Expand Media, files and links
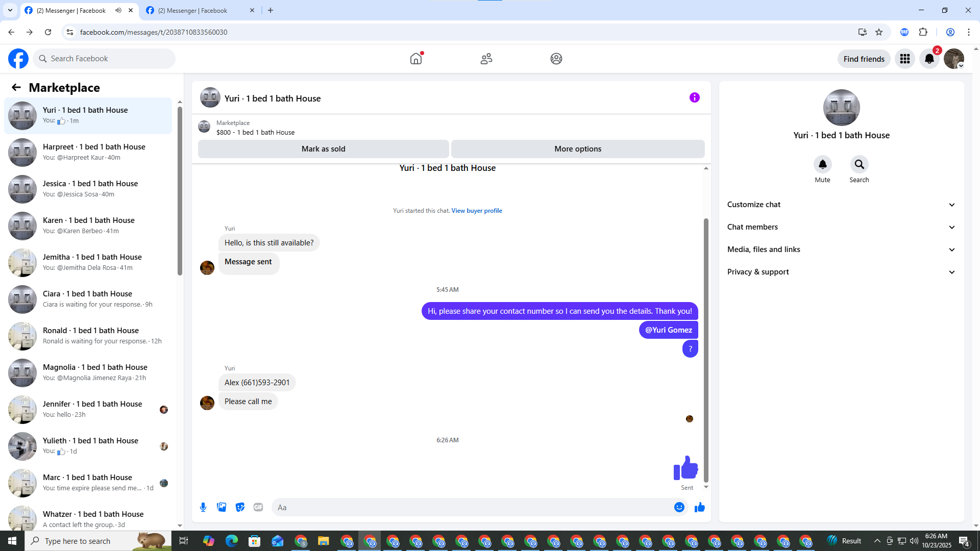 coord(841,249)
